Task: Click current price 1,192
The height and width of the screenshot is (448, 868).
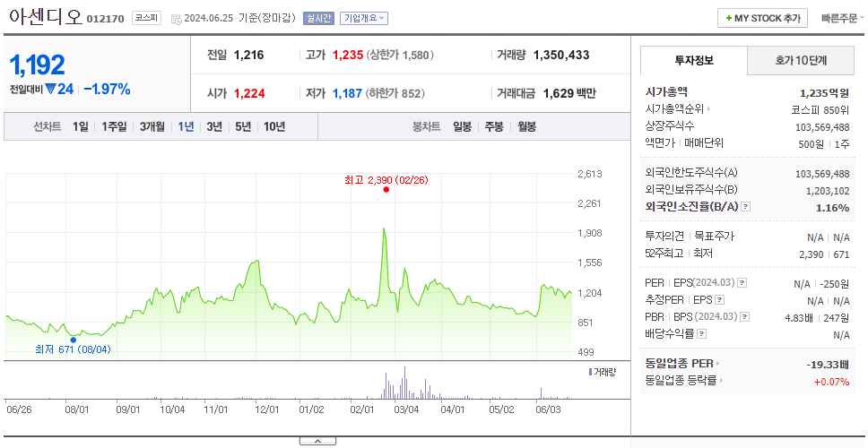Action: coord(37,65)
